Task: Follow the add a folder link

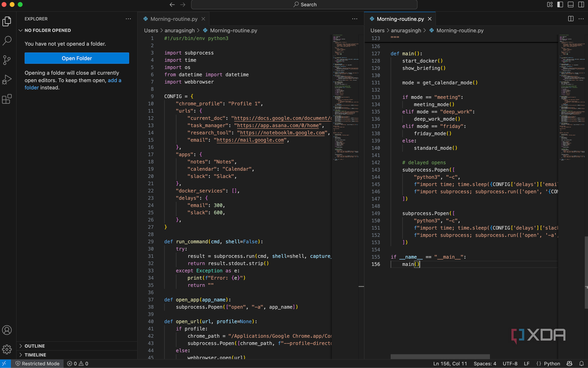Action: tap(114, 80)
